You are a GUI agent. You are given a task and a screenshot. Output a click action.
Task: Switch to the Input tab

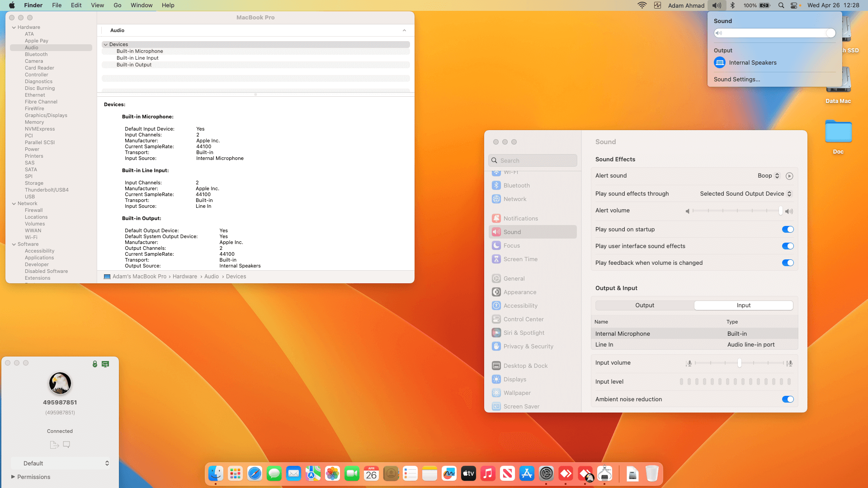744,305
